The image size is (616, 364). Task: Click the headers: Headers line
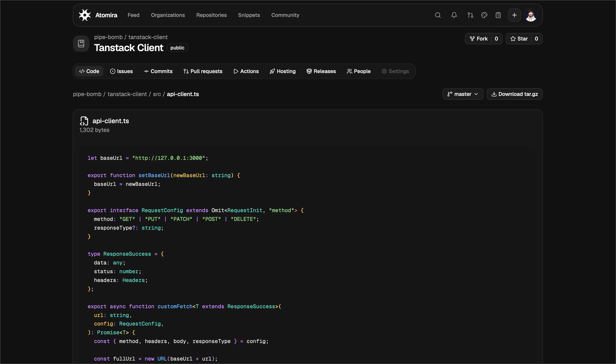120,280
